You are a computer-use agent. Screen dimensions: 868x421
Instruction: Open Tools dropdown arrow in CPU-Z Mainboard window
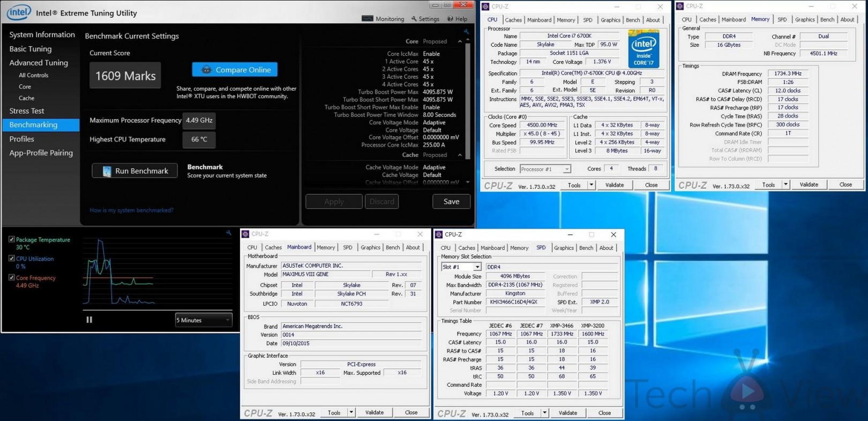tap(351, 412)
